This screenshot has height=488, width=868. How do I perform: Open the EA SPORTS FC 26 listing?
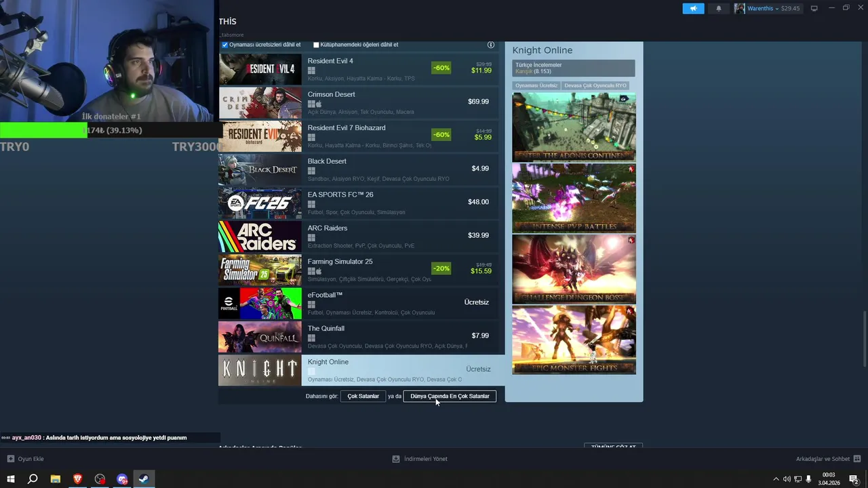358,202
